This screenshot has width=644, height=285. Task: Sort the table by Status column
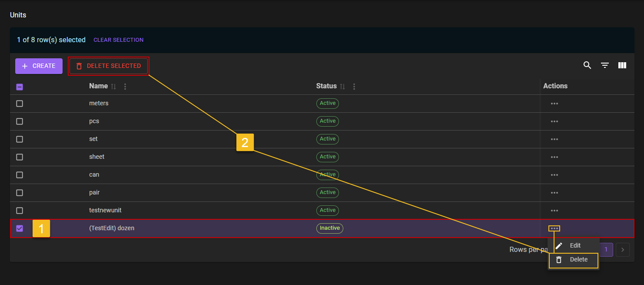click(342, 87)
